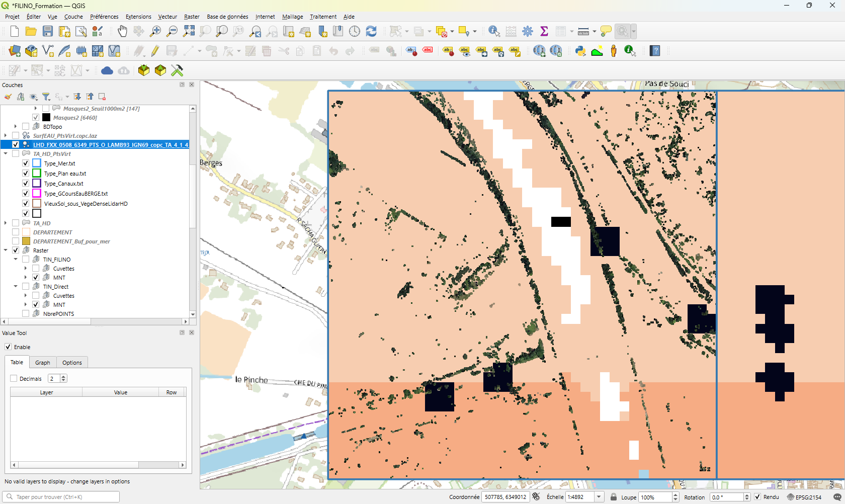Open the Python console icon
The image size is (845, 504).
tap(580, 51)
